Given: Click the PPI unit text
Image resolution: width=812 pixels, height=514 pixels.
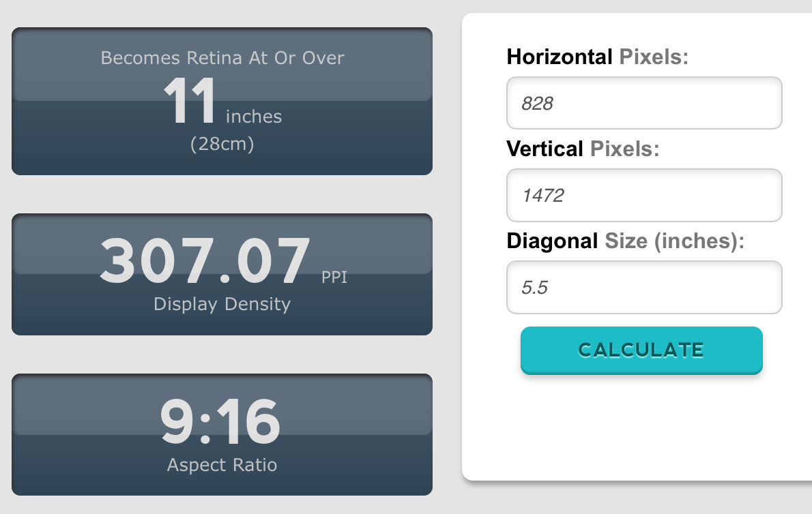Looking at the screenshot, I should pyautogui.click(x=334, y=278).
